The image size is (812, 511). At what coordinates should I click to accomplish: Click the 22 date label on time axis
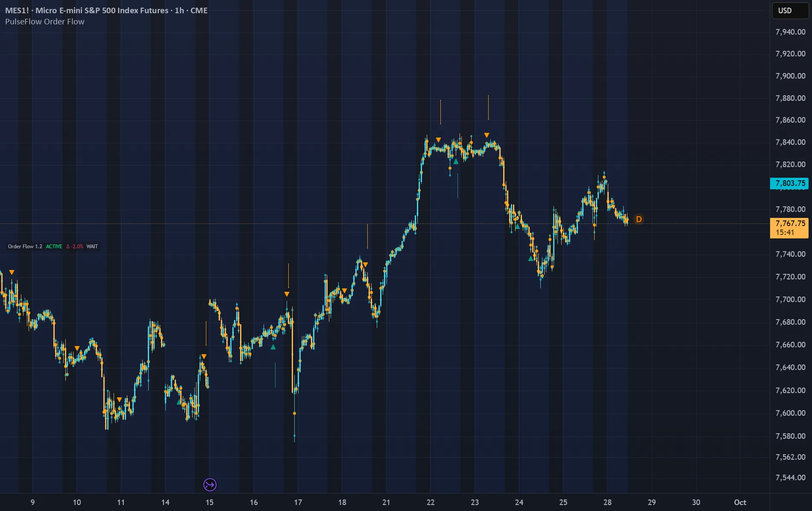pyautogui.click(x=431, y=502)
